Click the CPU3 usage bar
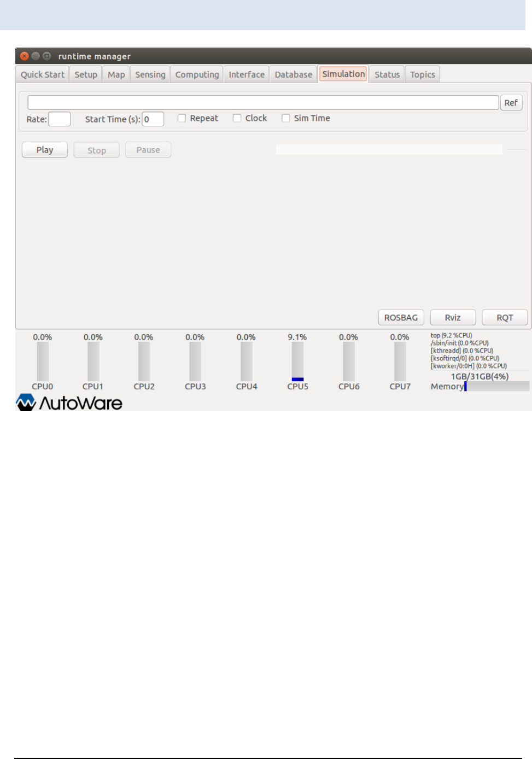532x759 pixels. 195,361
